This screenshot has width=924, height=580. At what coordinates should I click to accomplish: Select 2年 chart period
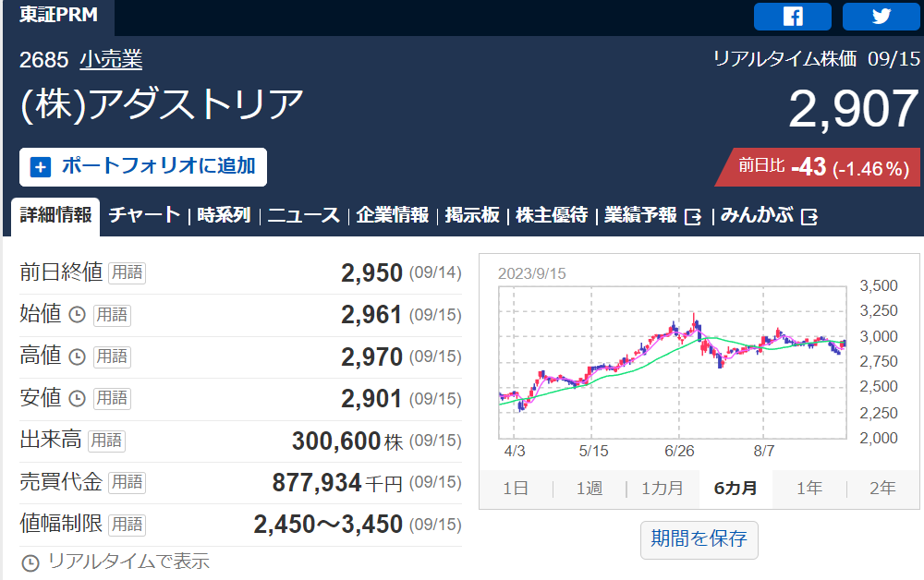coord(882,489)
